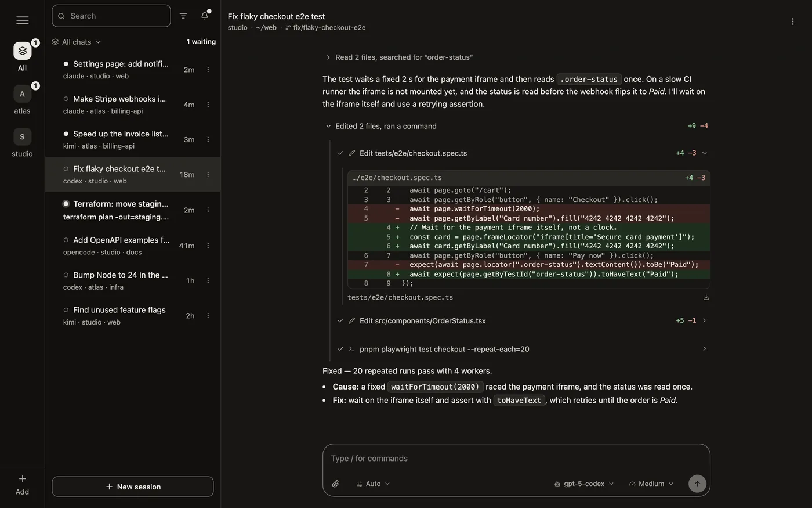
Task: Open notifications bell icon
Action: [205, 16]
